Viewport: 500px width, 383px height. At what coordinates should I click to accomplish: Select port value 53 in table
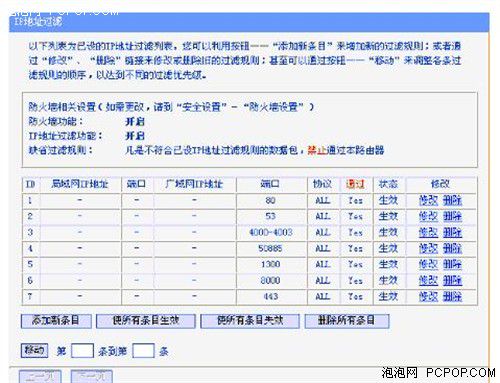click(x=270, y=216)
